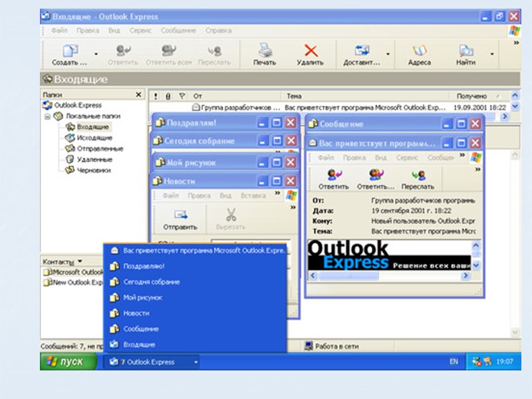Choose Вас приветствует entry in taskbar list
Screen dimensions: 532x399
(x=196, y=251)
